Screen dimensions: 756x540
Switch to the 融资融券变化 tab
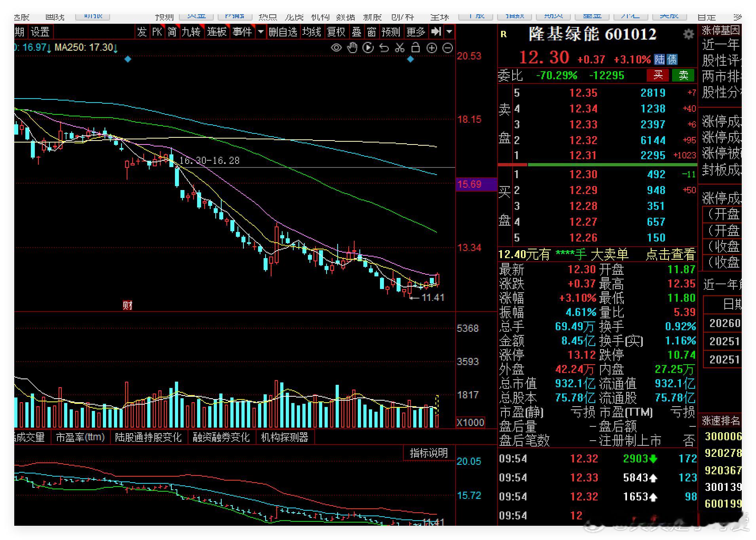pos(221,437)
